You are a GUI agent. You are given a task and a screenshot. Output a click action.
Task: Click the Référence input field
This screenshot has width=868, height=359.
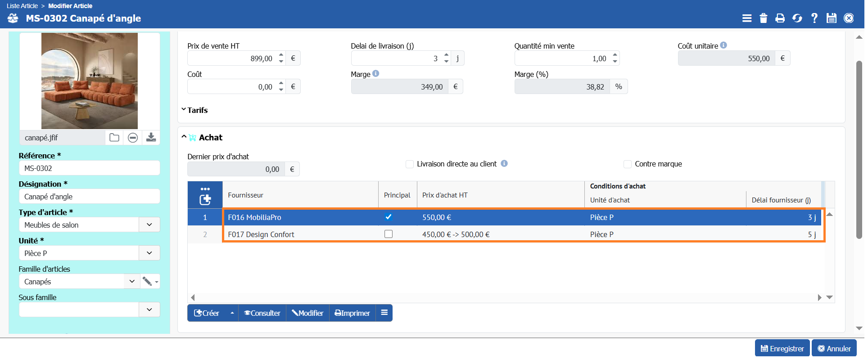pos(89,168)
